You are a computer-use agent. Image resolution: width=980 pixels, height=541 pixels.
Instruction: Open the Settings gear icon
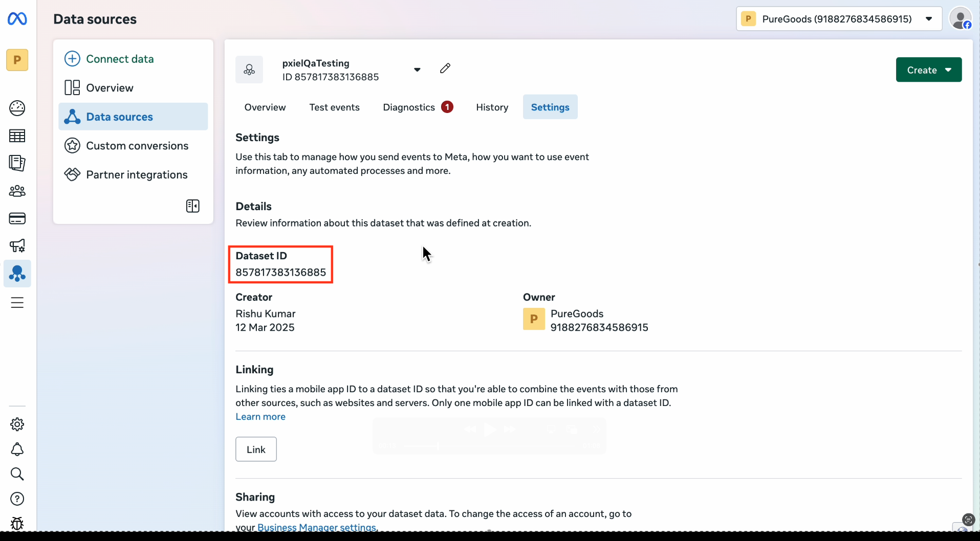(17, 424)
